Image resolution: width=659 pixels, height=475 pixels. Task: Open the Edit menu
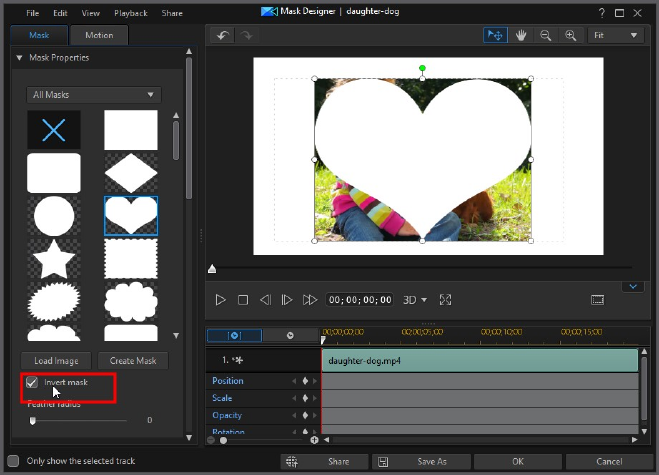pos(60,13)
